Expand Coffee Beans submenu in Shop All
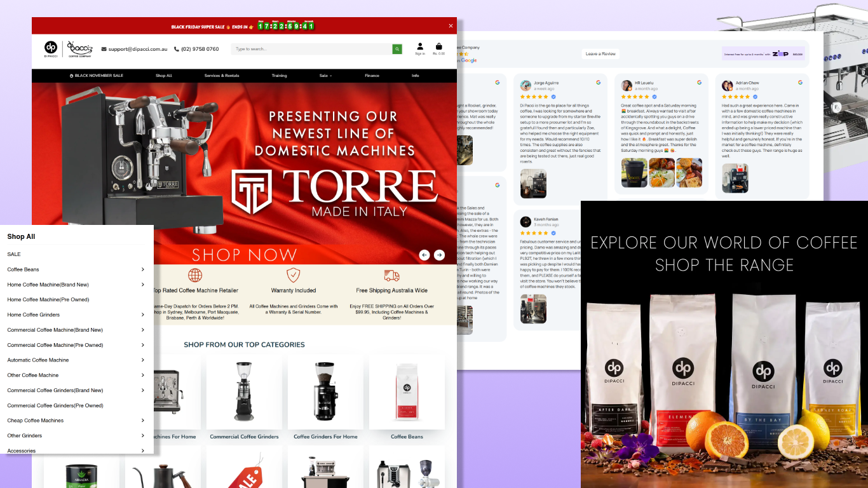This screenshot has height=488, width=868. [x=142, y=269]
